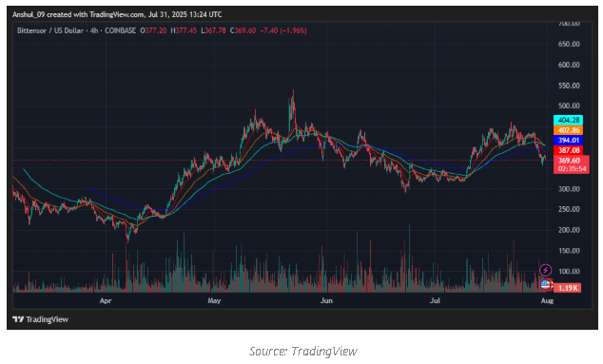Click the blue 394.01 price label
The width and height of the screenshot is (603, 364).
point(568,141)
